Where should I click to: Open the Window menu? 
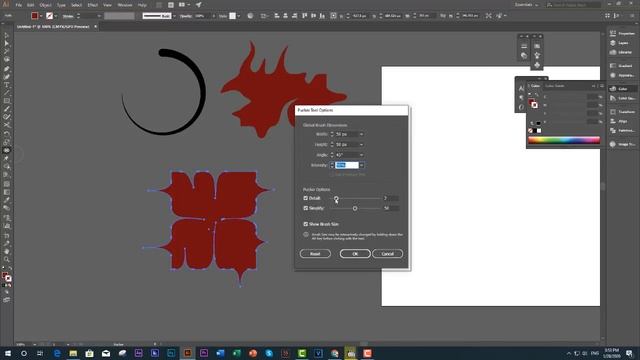125,5
